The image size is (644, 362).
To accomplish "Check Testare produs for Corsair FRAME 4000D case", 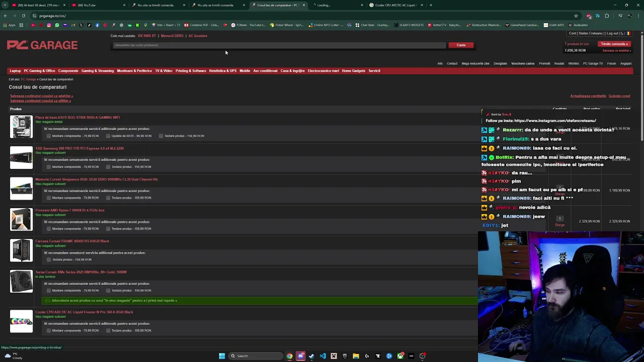I will click(x=49, y=259).
